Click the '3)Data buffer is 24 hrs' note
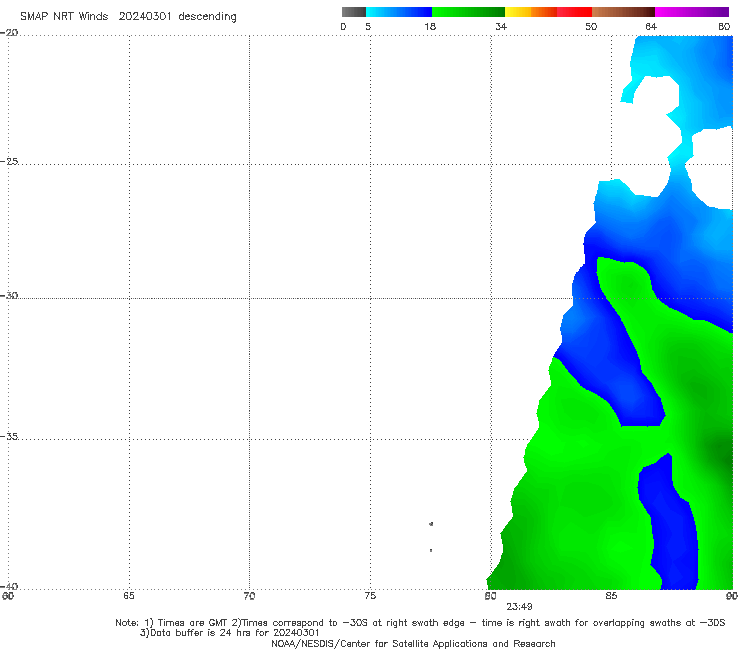Screen dimensions: 740x650 click(x=229, y=633)
